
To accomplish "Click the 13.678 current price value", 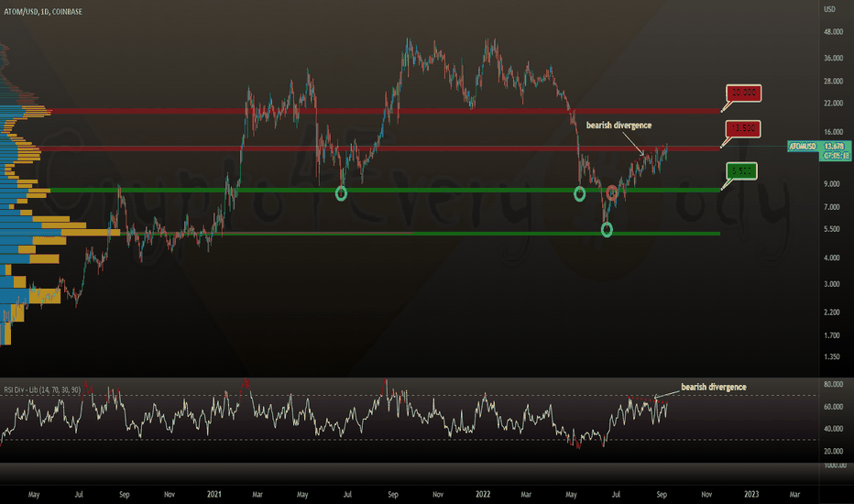I will [x=834, y=146].
